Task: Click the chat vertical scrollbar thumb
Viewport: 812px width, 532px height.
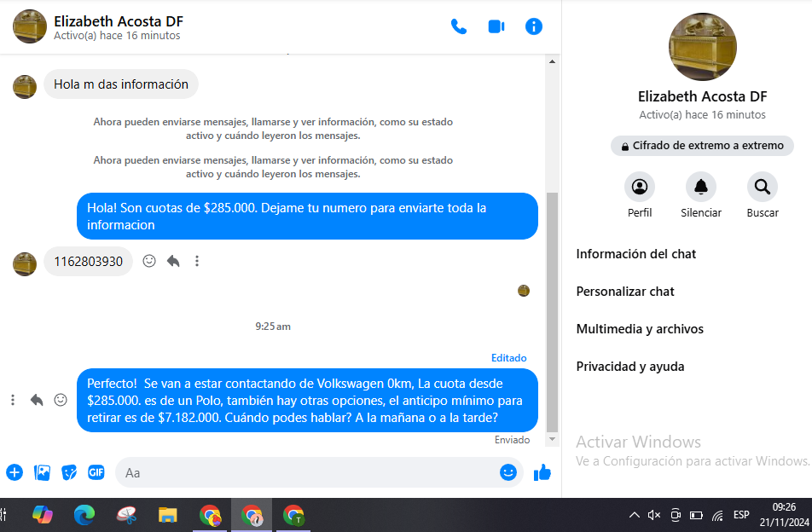Action: [552, 312]
